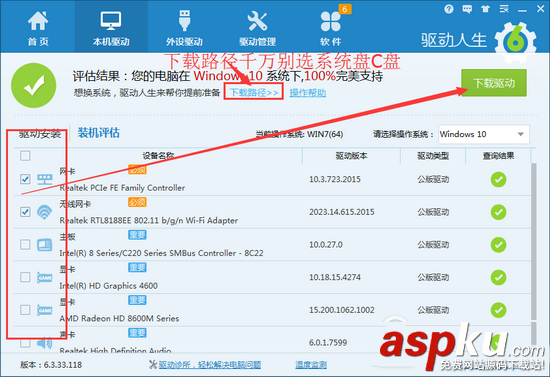Image resolution: width=550 pixels, height=377 pixels.
Task: Open 驱动管理 wrench tools icon
Action: tap(257, 21)
